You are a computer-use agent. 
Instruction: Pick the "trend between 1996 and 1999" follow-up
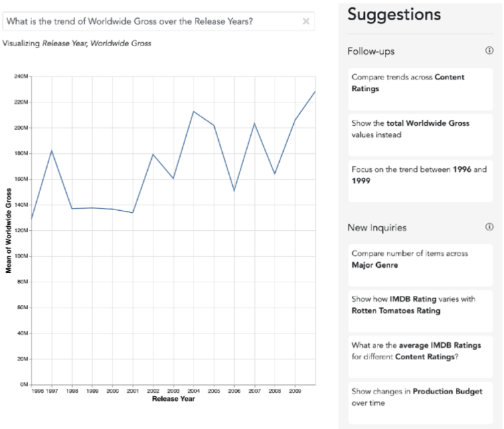pyautogui.click(x=420, y=175)
